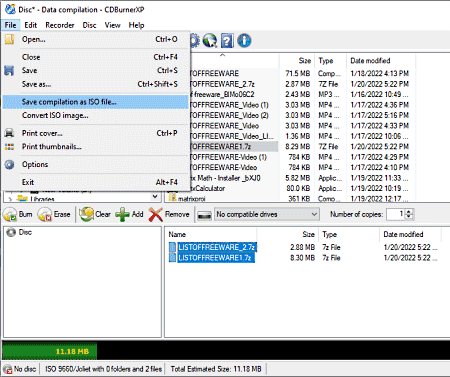Click the green Add plus icon
The height and width of the screenshot is (377, 450).
click(122, 214)
